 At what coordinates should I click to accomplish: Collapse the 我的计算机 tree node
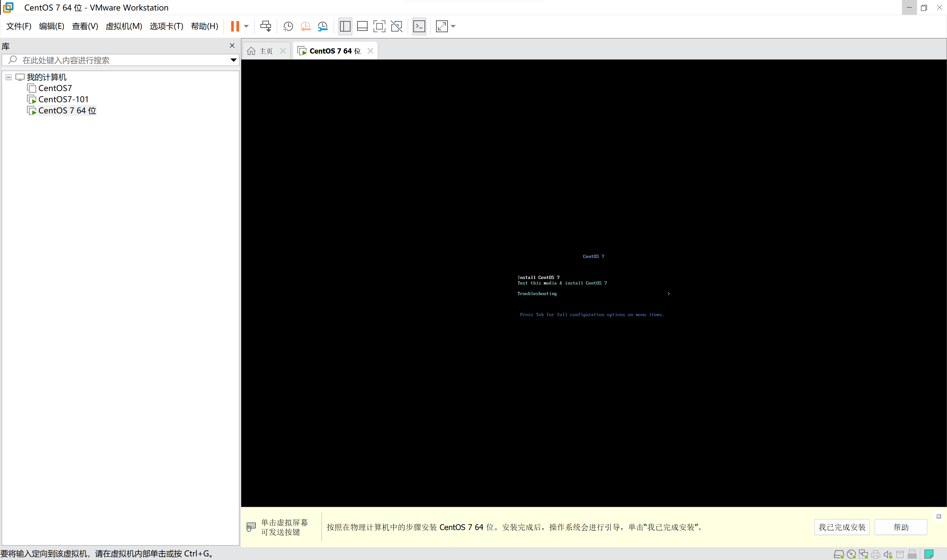click(8, 77)
